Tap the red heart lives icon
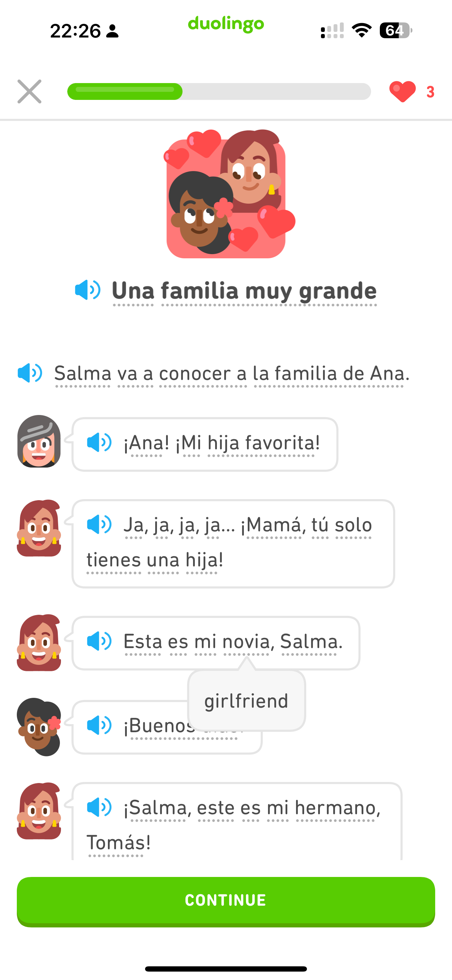 (x=403, y=92)
